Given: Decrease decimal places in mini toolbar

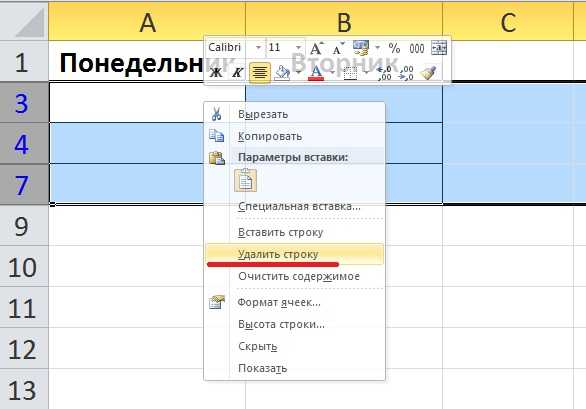Looking at the screenshot, I should (x=406, y=73).
